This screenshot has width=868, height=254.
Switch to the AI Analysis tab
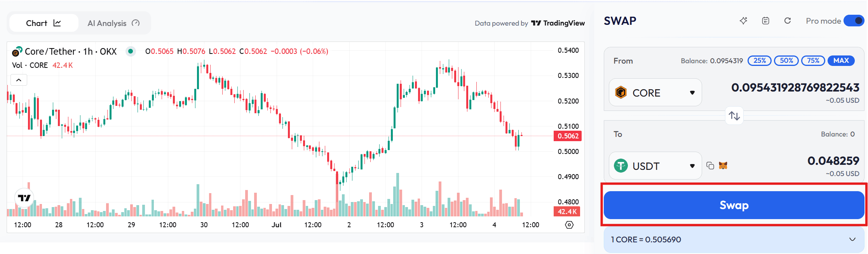point(113,23)
